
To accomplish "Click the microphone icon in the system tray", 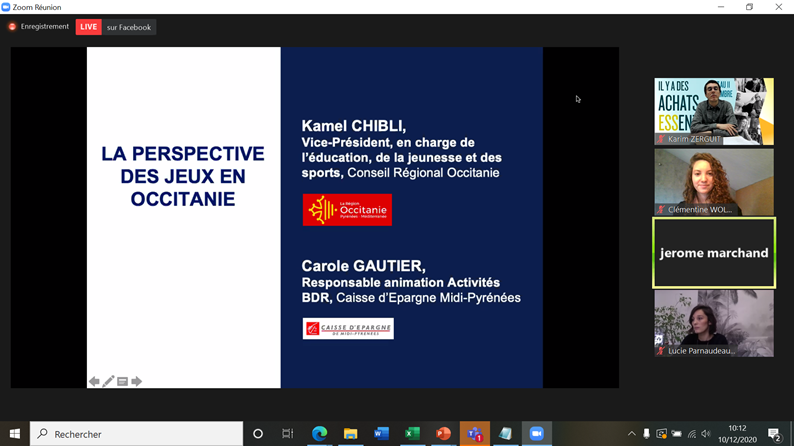I will click(x=646, y=434).
